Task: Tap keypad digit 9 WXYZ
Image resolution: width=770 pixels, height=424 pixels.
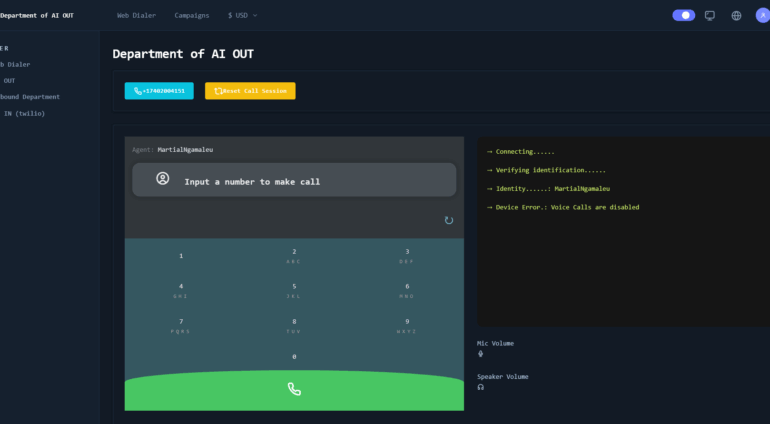Action: [x=407, y=326]
